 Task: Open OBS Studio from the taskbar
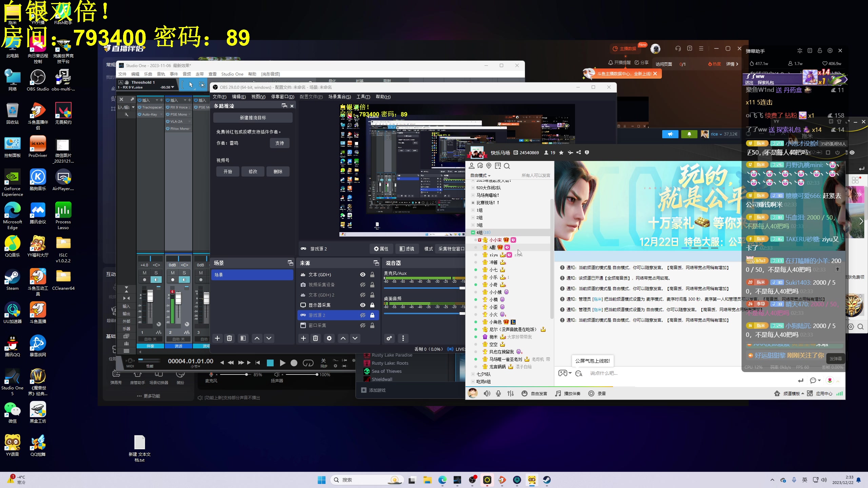coord(472,480)
